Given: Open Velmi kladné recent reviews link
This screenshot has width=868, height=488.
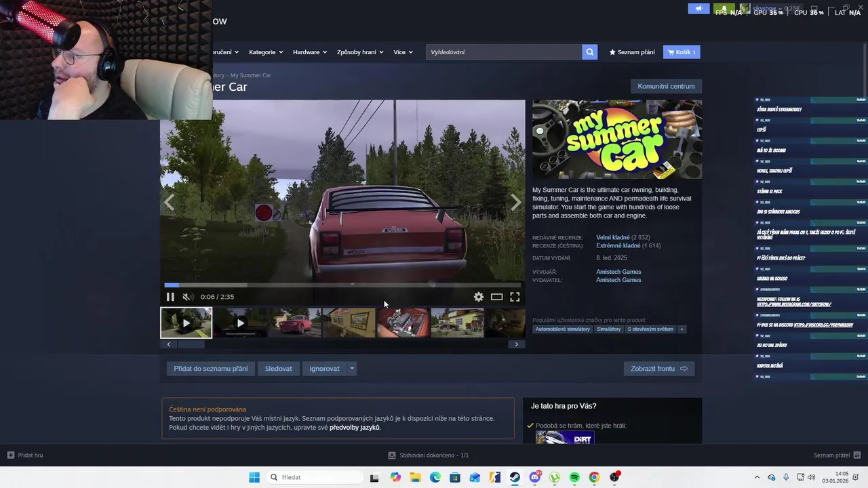Looking at the screenshot, I should (x=612, y=237).
